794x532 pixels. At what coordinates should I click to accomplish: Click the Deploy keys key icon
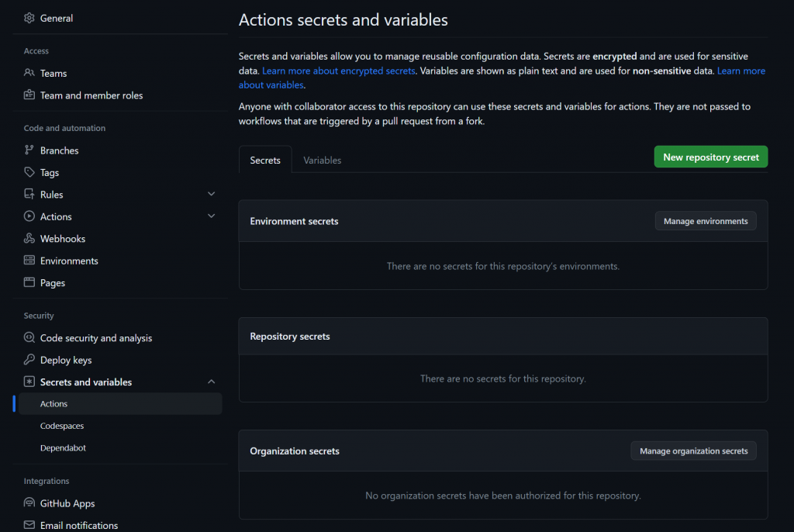click(29, 360)
